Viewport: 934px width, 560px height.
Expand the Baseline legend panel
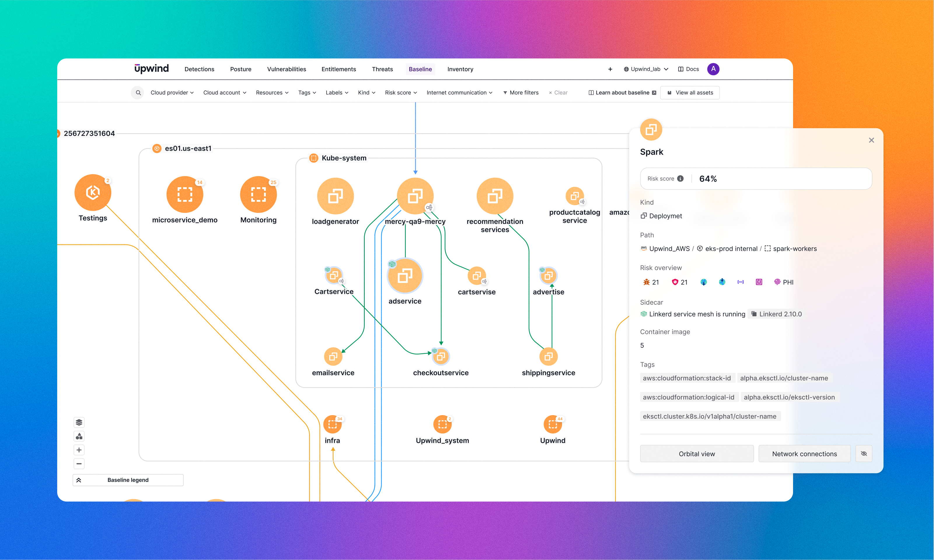coord(128,480)
